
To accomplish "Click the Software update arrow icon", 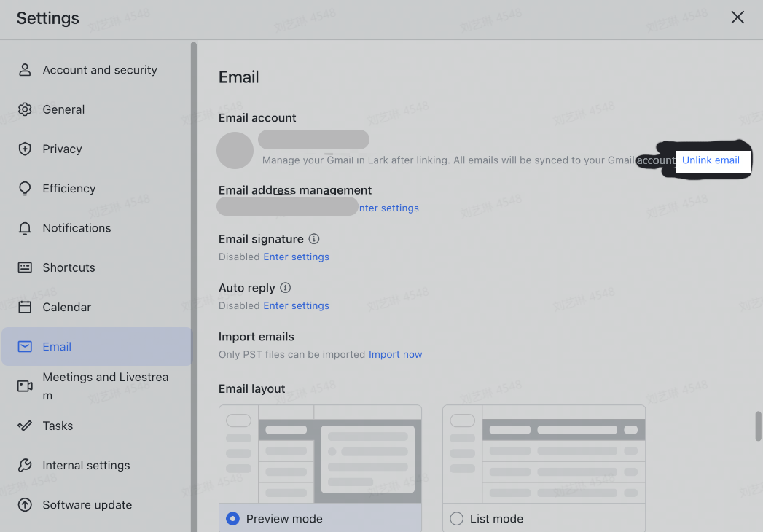I will point(25,505).
